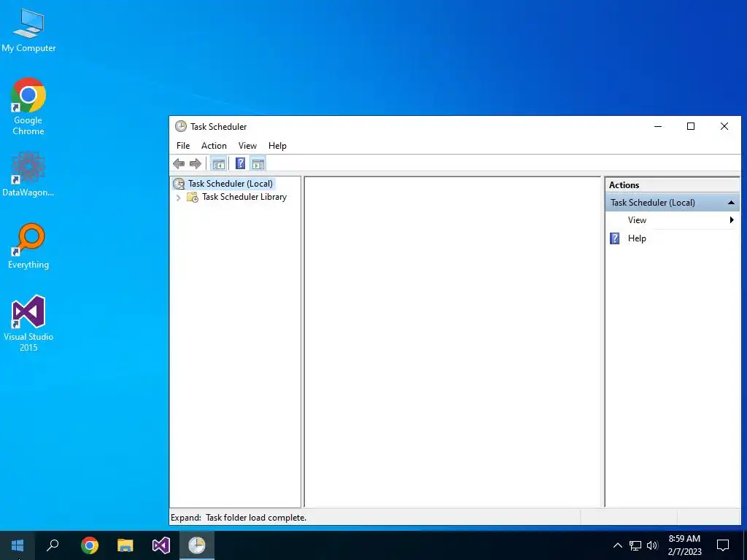Select the DataWagon desktop shortcut

pos(28,174)
